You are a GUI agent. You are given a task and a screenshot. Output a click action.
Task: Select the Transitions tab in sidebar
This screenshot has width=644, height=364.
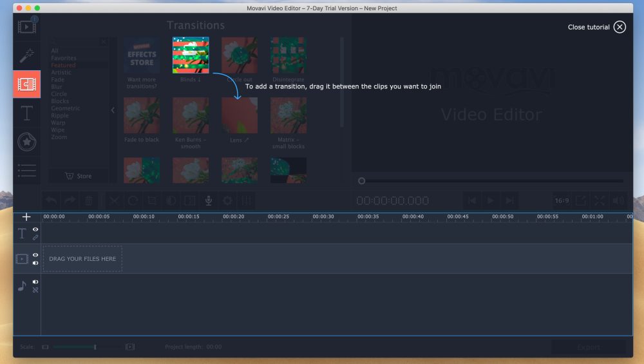click(26, 84)
